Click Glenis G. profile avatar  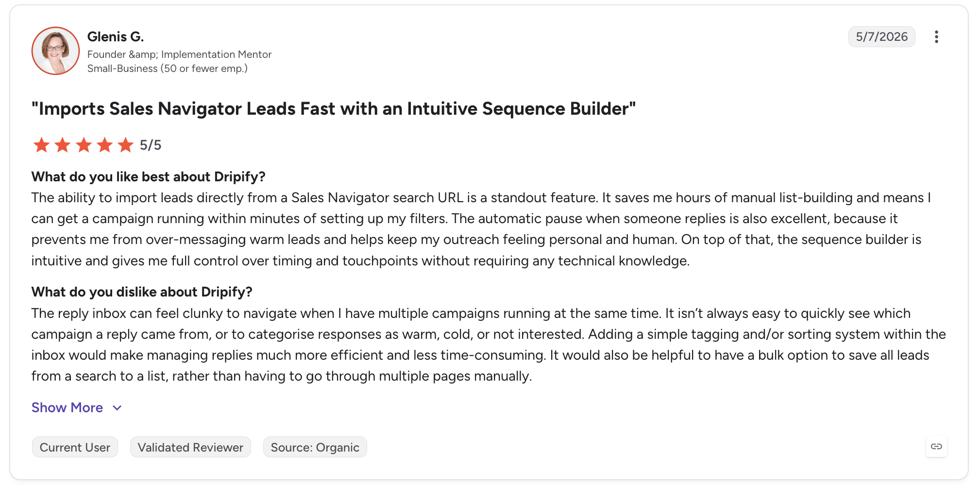(x=55, y=51)
